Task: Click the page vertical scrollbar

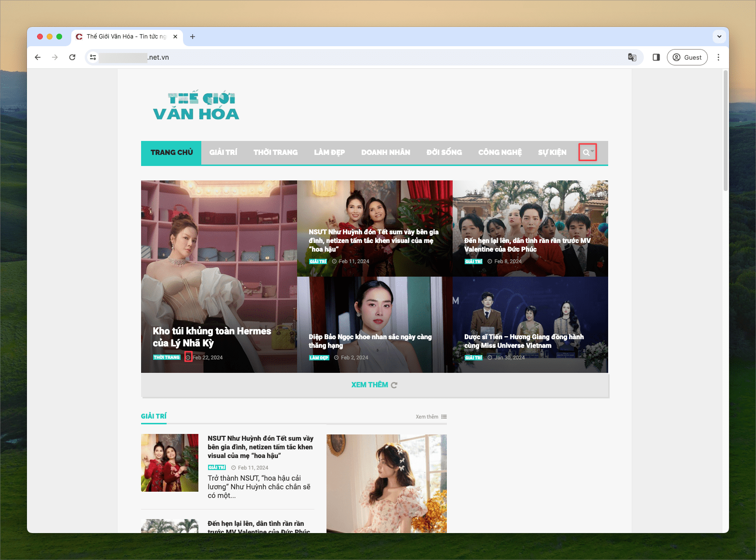Action: coord(725,130)
